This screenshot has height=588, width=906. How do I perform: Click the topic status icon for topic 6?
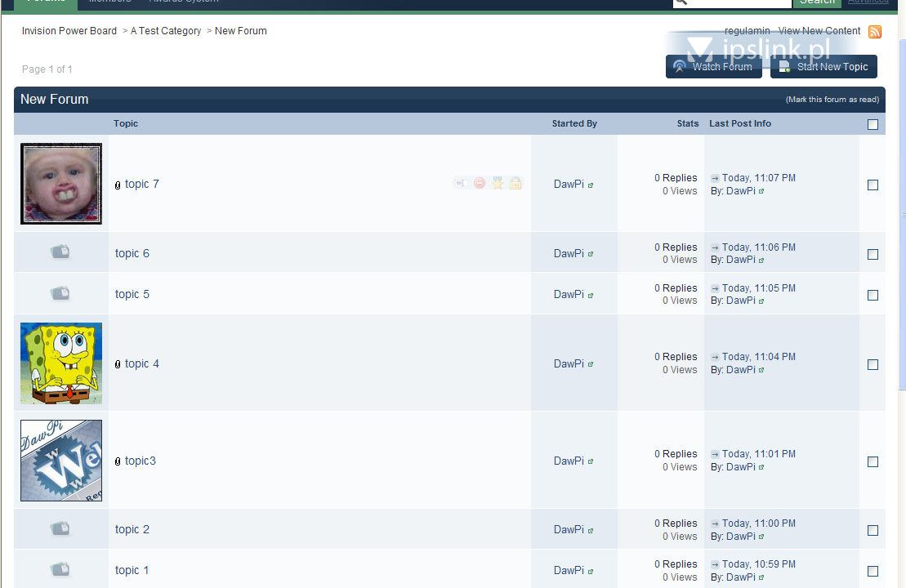(x=60, y=252)
